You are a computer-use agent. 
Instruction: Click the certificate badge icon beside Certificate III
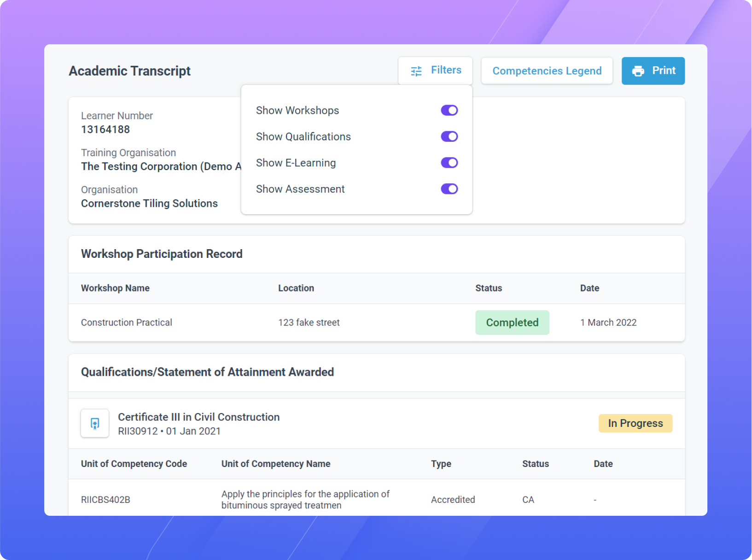[94, 423]
